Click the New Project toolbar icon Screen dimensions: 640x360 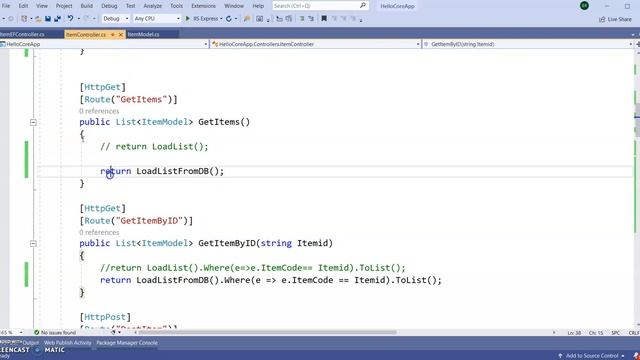point(24,19)
